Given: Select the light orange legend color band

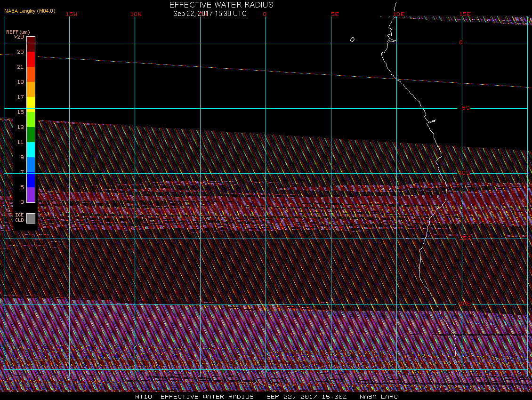Looking at the screenshot, I should pos(31,89).
